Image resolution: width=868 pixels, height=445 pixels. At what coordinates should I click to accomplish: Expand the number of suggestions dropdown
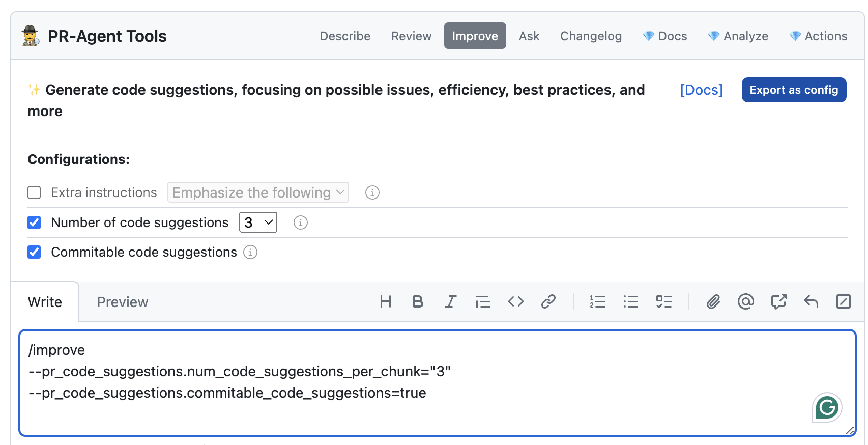[x=258, y=222]
